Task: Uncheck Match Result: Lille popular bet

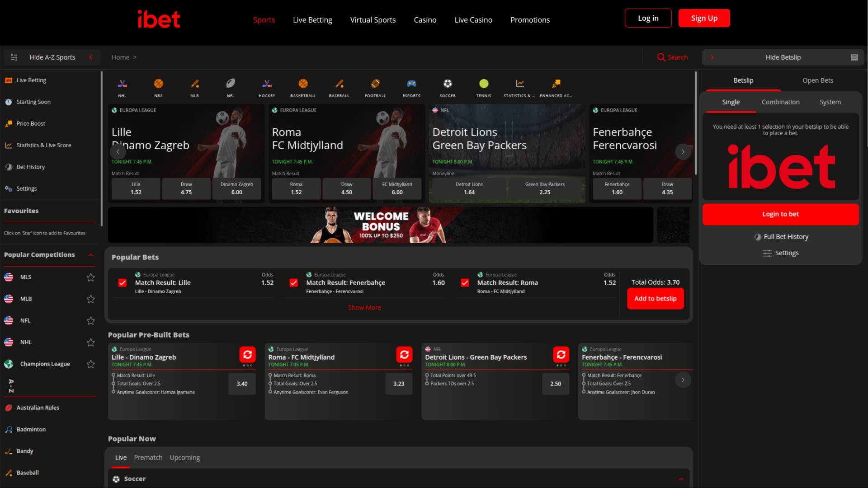Action: (122, 282)
